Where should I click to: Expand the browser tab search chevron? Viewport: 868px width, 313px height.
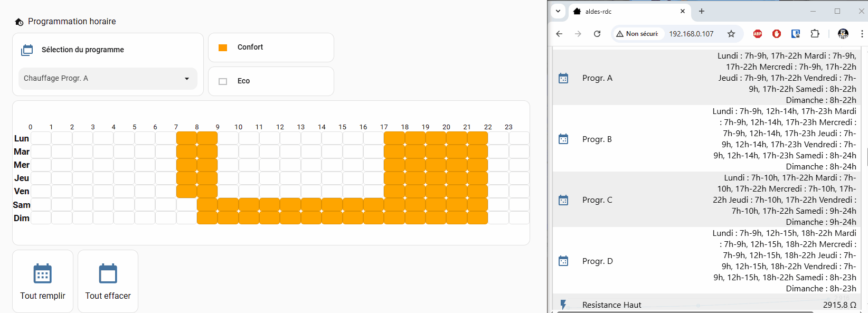[558, 11]
